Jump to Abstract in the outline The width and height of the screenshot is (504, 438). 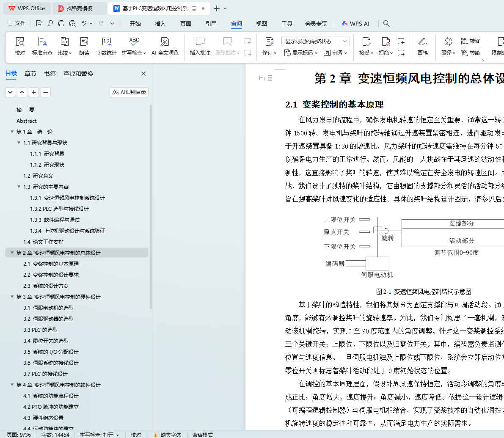26,121
